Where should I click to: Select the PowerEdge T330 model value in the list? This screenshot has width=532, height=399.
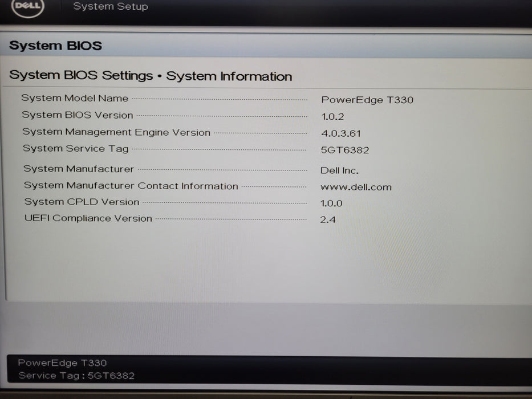pyautogui.click(x=367, y=100)
